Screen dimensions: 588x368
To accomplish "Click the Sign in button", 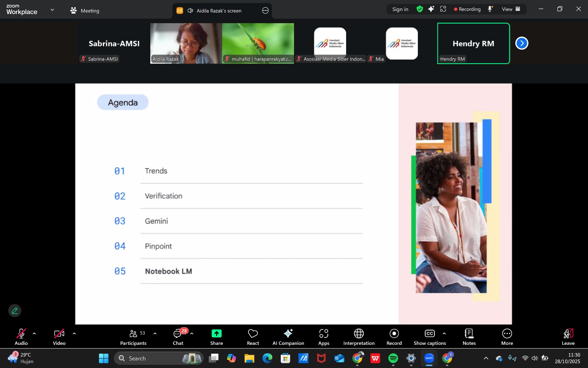I will (x=400, y=9).
